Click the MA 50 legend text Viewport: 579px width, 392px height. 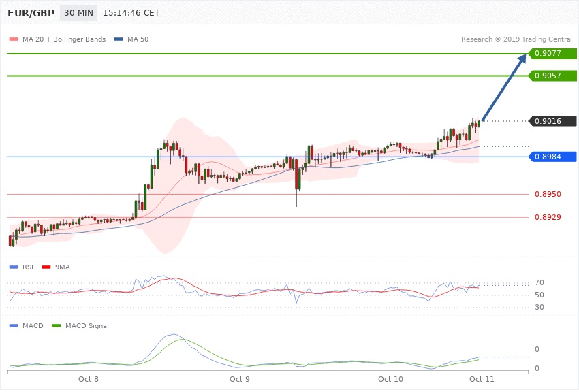tap(138, 39)
